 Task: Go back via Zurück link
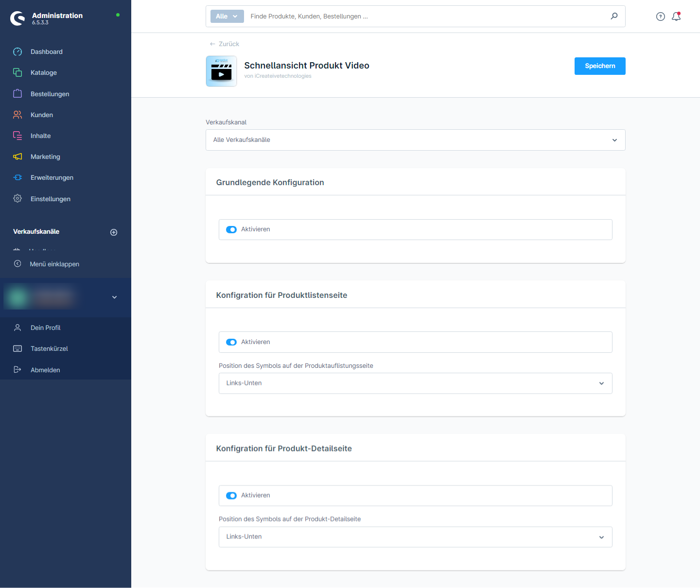(x=225, y=44)
